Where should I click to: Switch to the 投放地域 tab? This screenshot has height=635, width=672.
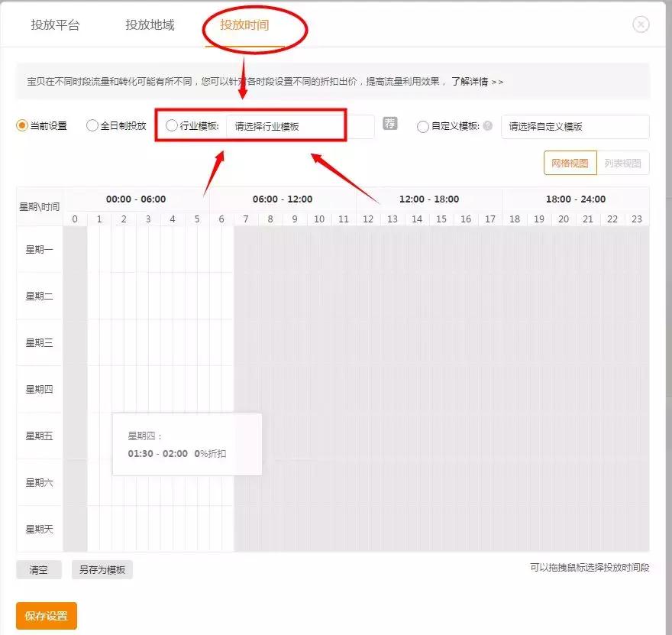point(150,24)
